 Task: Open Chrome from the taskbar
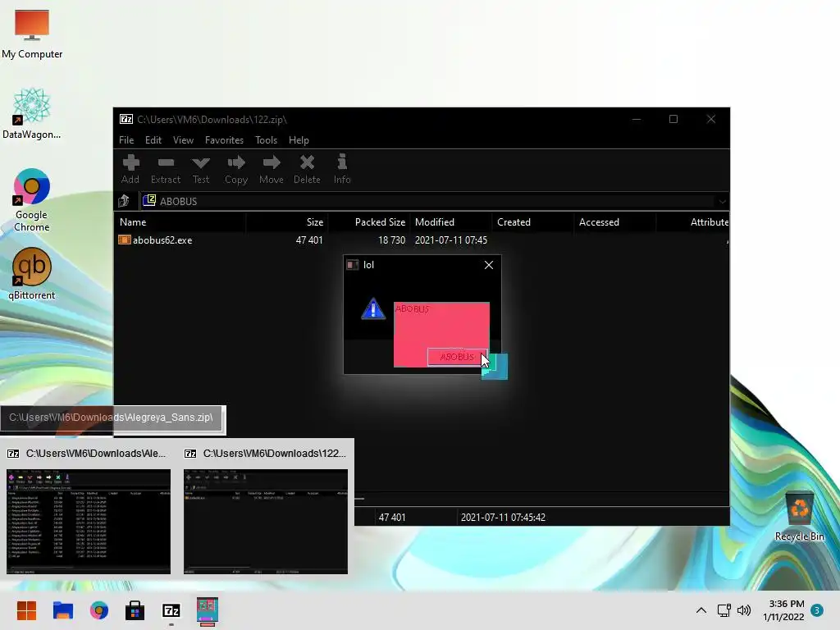tap(99, 610)
